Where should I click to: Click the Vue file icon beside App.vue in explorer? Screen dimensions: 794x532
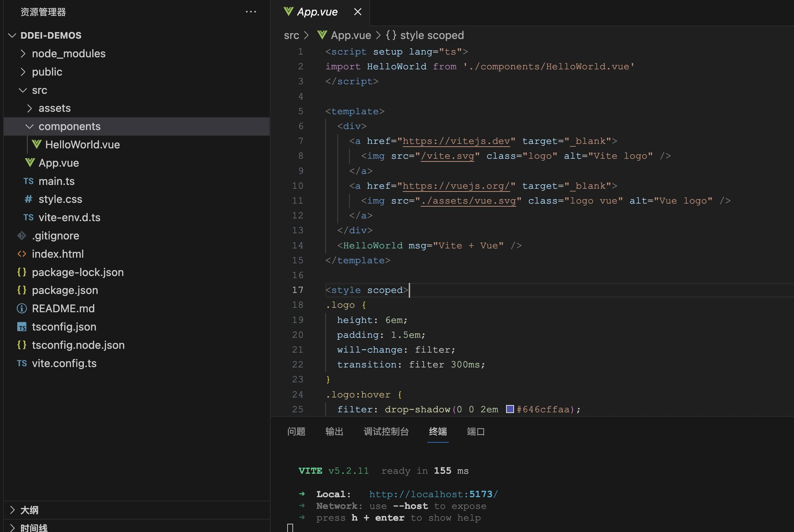tap(30, 162)
